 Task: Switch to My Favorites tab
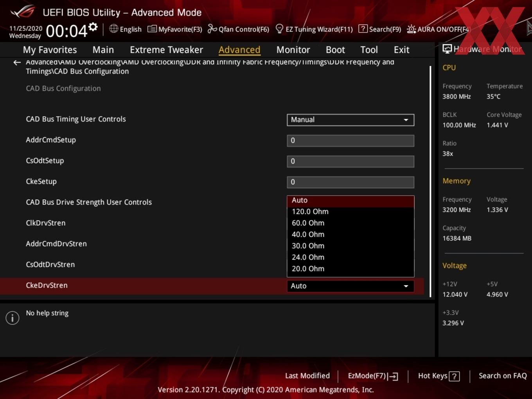pos(50,50)
